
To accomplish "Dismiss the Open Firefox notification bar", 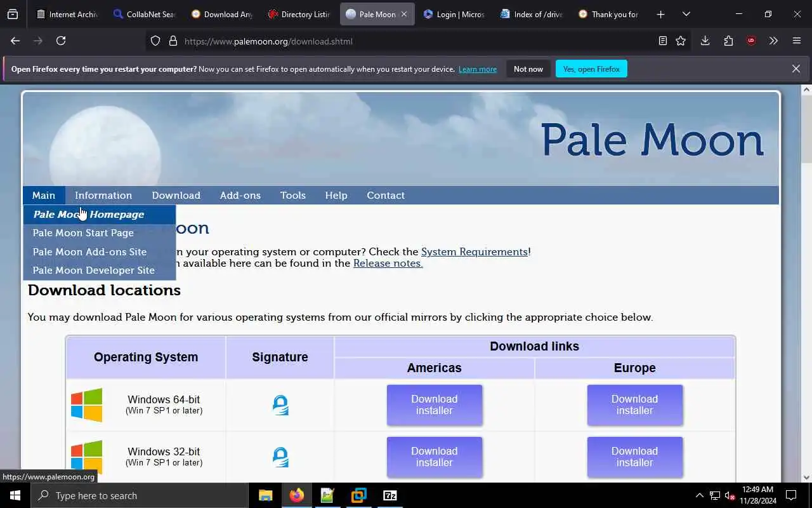I will click(x=796, y=69).
